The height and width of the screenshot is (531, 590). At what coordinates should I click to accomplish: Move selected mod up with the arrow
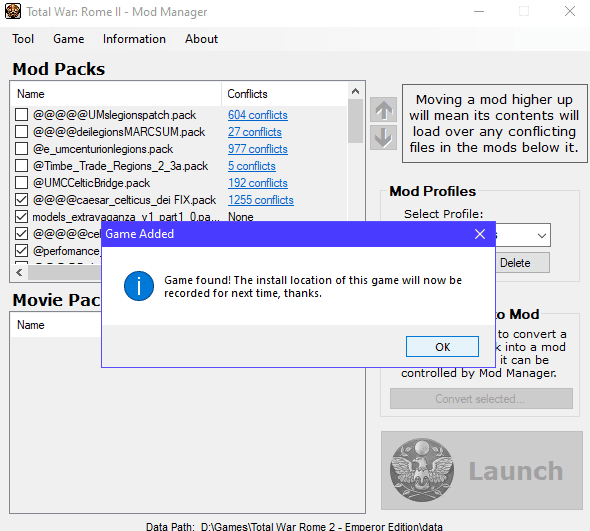click(x=383, y=110)
